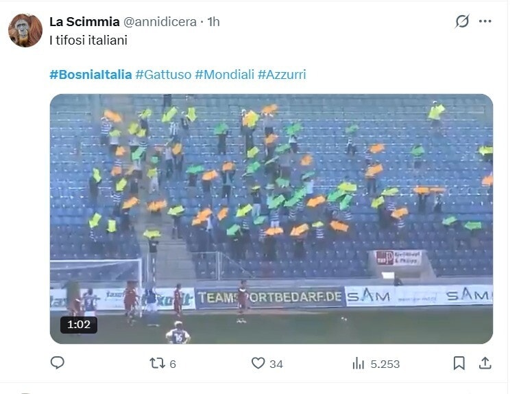This screenshot has height=394, width=532.
Task: Open the #Azzurri hashtag
Action: (282, 74)
